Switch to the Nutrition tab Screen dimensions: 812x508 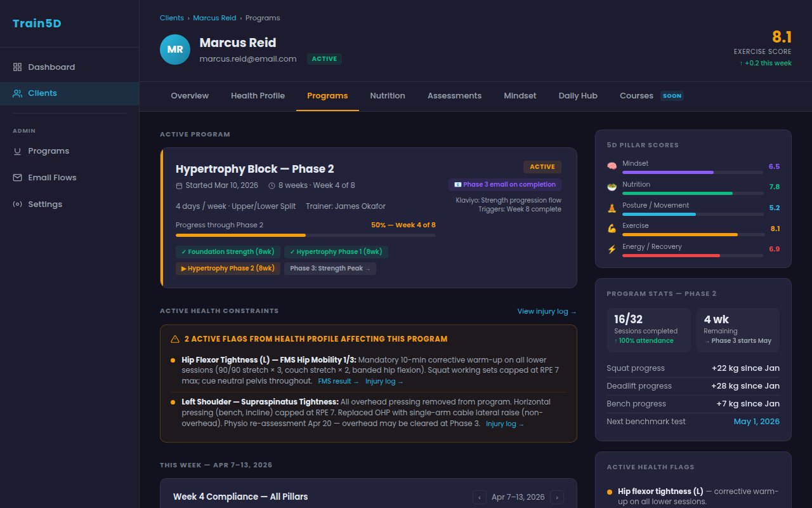[388, 96]
